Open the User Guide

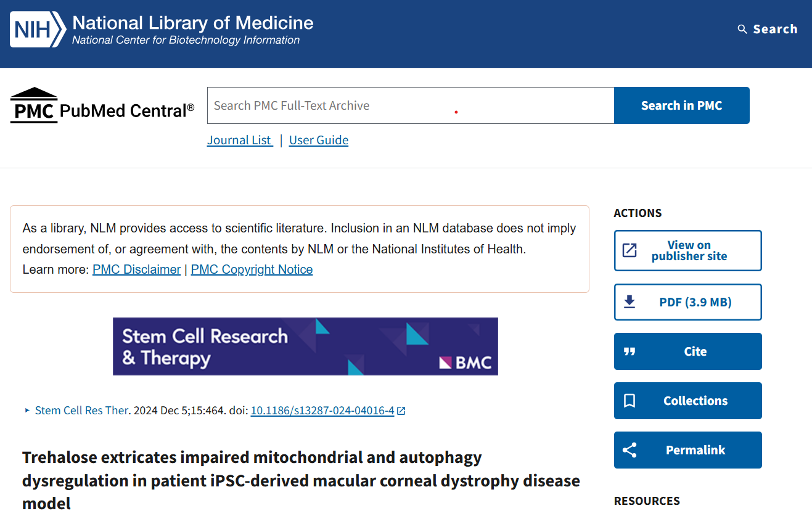318,140
